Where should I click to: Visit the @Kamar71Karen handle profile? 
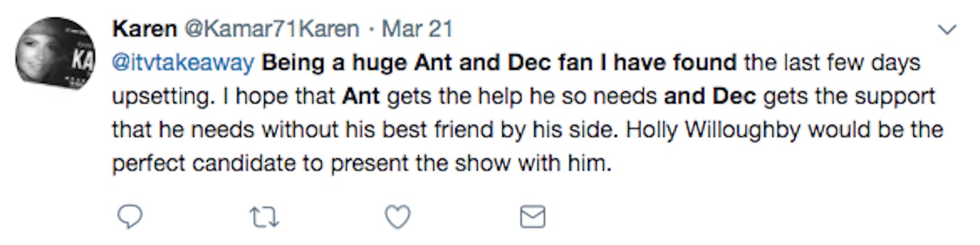tap(267, 29)
